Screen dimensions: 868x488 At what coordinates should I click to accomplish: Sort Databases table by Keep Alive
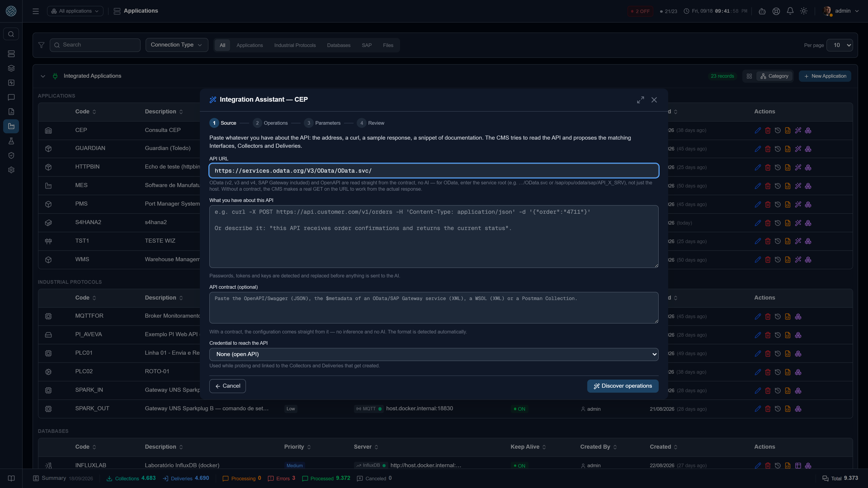[x=528, y=447]
